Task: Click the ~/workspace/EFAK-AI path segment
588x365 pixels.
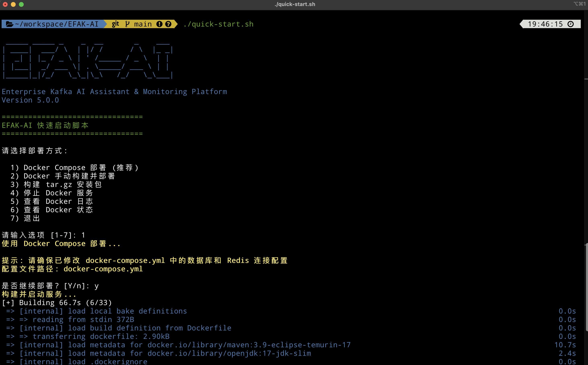Action: (57, 24)
